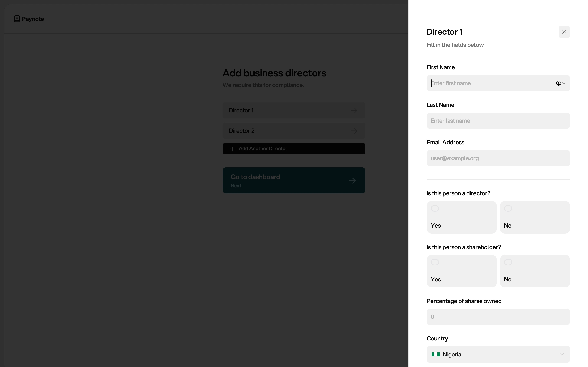Image resolution: width=588 pixels, height=367 pixels.
Task: Click the Paynote logo icon
Action: point(17,19)
